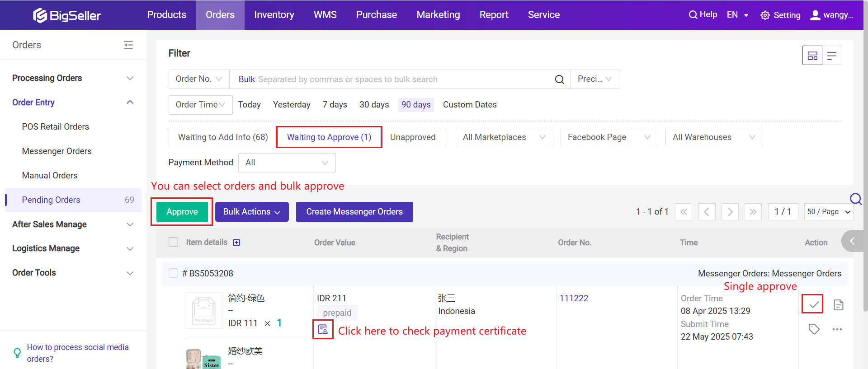Open more actions ellipsis icon
Image resolution: width=868 pixels, height=369 pixels.
837,329
